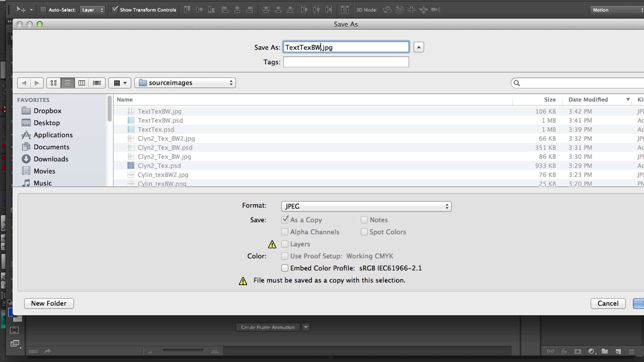644x362 pixels.
Task: Switch to column view in file browser
Action: click(x=82, y=83)
